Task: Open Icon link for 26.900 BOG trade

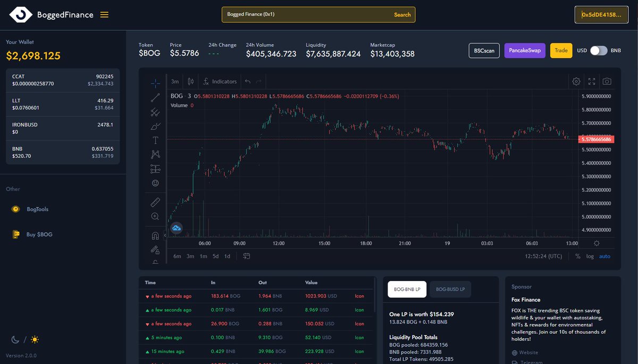Action: click(359, 324)
